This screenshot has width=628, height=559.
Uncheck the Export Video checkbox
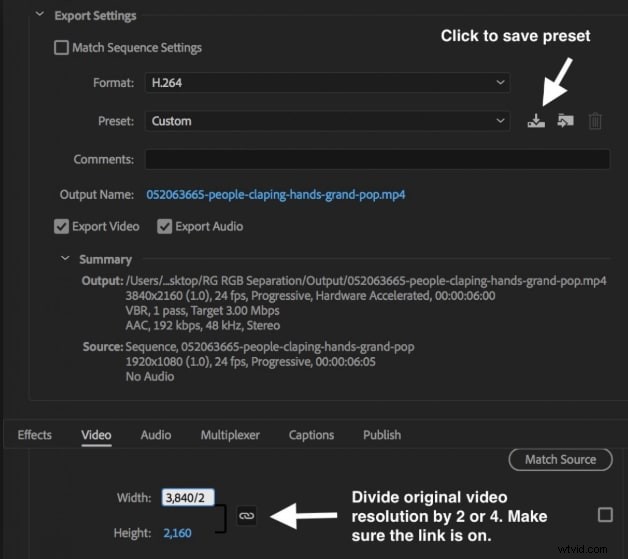pyautogui.click(x=61, y=227)
